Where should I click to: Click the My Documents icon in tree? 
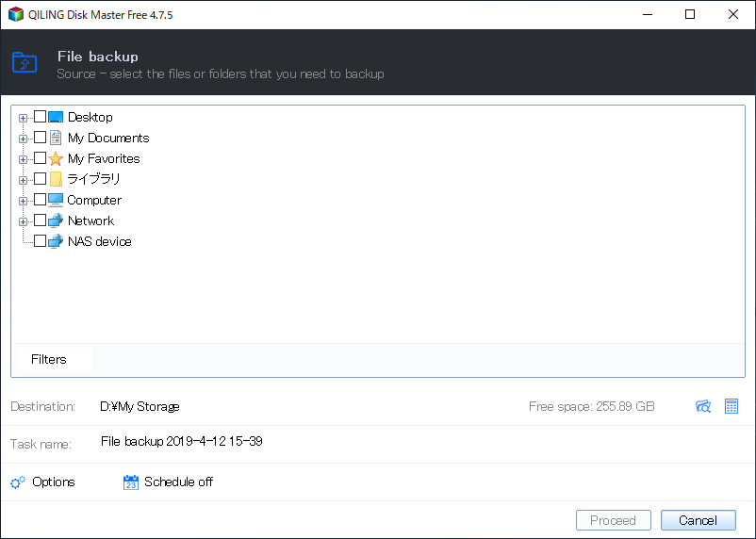56,138
